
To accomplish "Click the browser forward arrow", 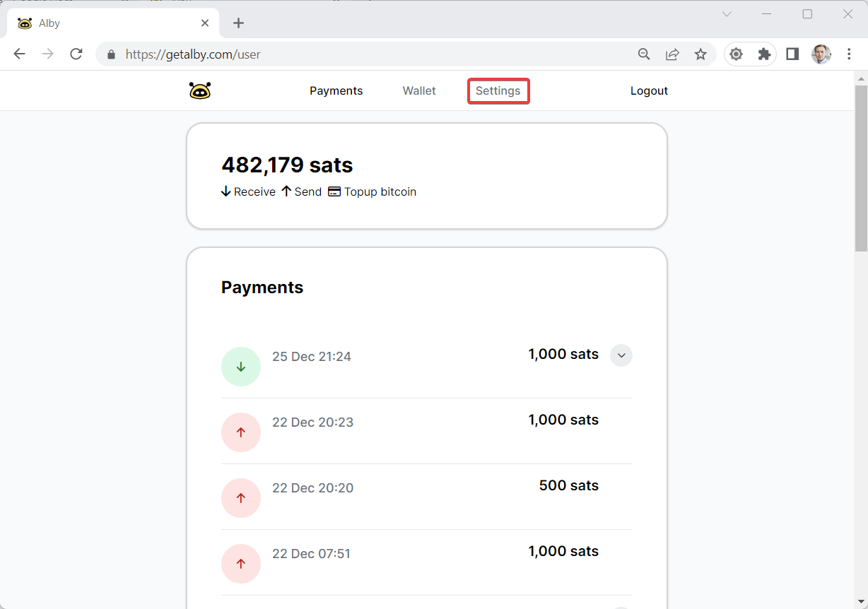I will (47, 54).
